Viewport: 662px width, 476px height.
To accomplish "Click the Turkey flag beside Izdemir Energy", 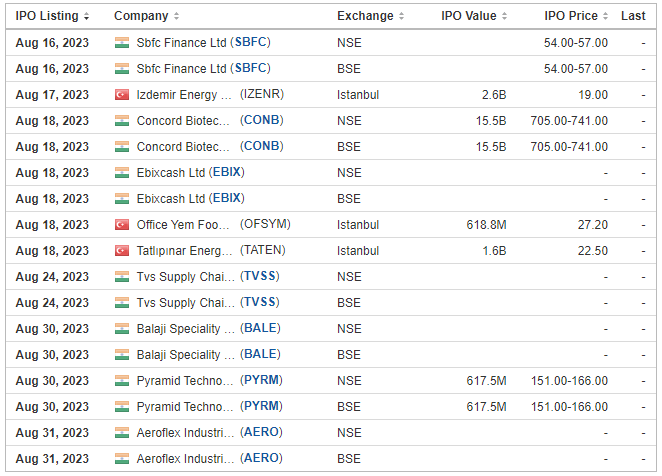I will pyautogui.click(x=122, y=95).
